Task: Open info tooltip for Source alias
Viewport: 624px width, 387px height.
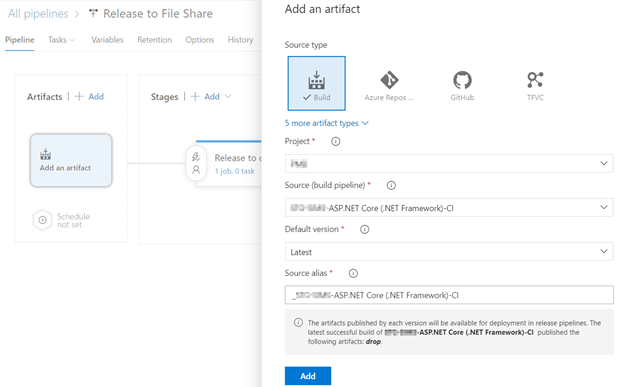Action: [x=353, y=273]
